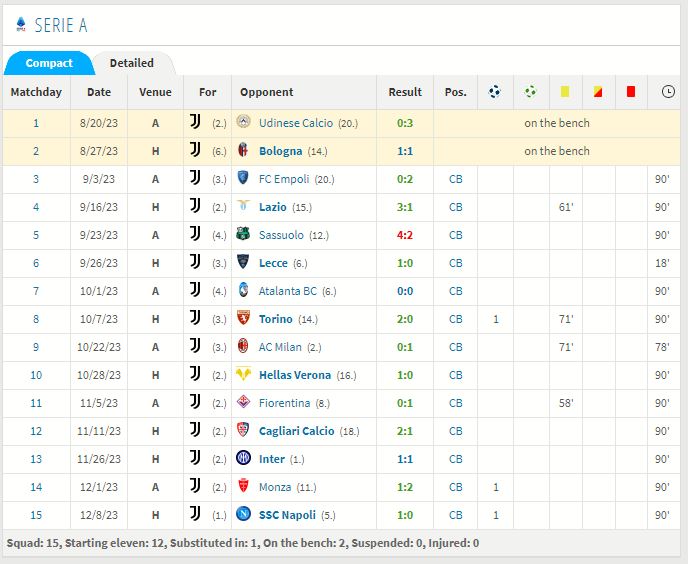Select the Compact tab
The image size is (688, 564).
[49, 63]
